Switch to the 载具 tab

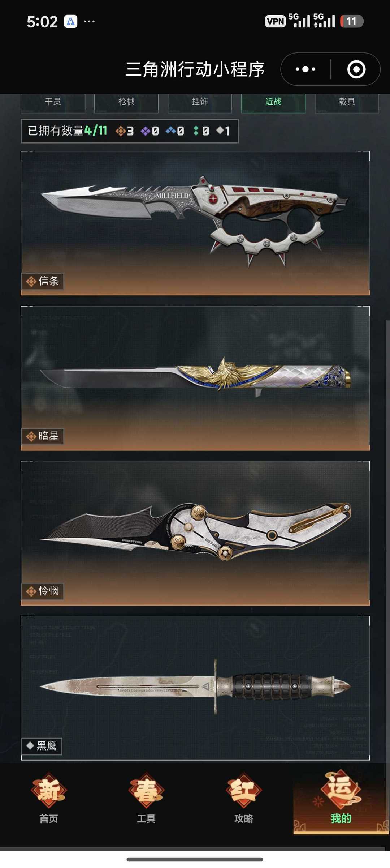click(x=347, y=102)
